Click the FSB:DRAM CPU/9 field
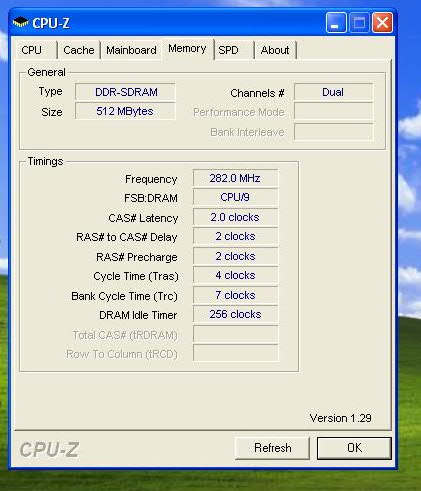Viewport: 421px width, 491px height. pos(235,197)
